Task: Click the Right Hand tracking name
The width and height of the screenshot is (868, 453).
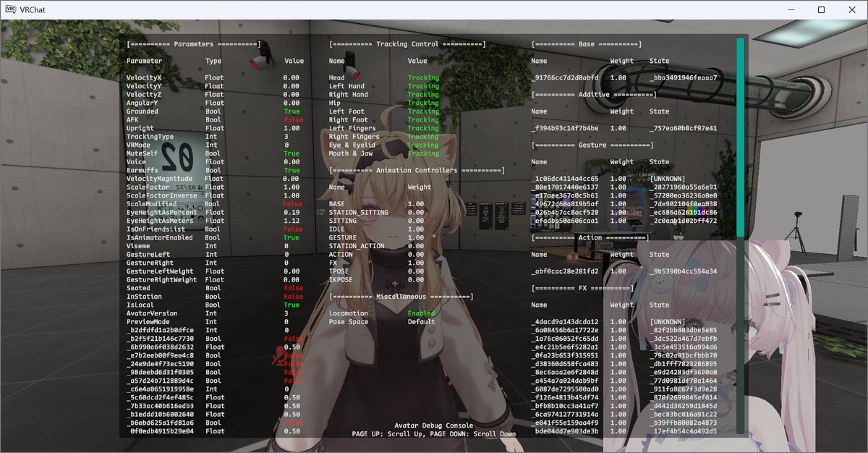Action: (x=349, y=95)
